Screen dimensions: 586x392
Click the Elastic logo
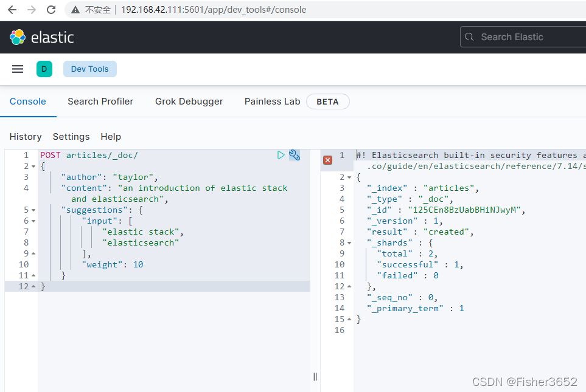tap(41, 37)
